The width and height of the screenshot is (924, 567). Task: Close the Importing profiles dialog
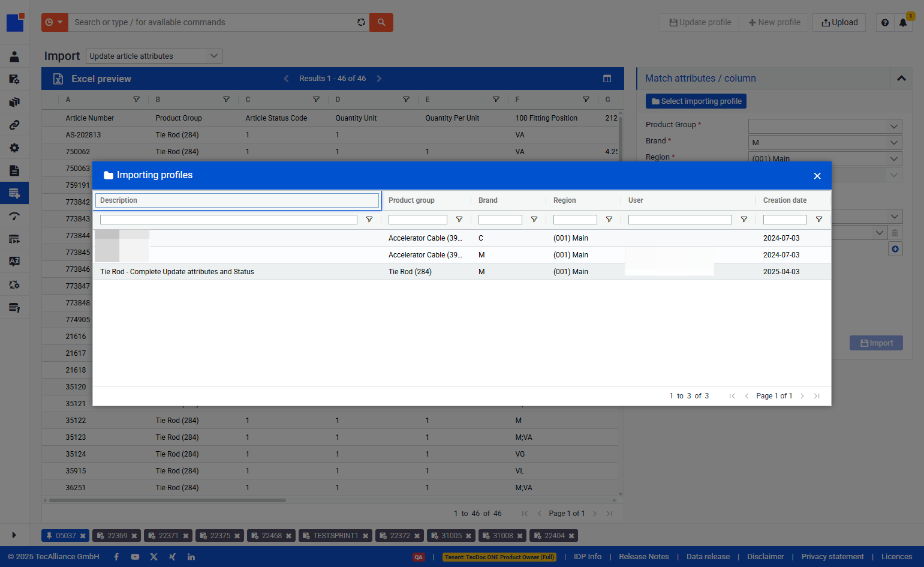(817, 176)
